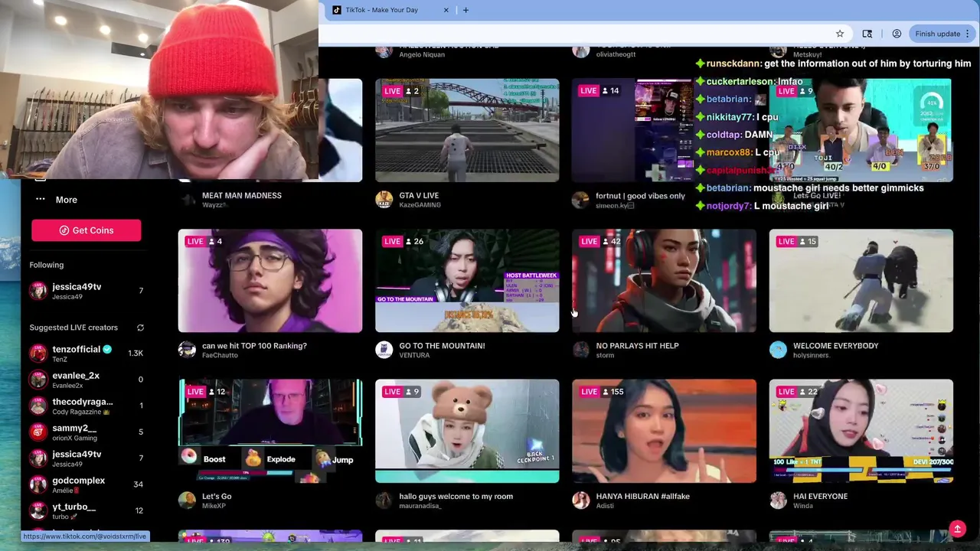Click KazeGAMING profile avatar
The image size is (980, 551).
click(x=384, y=200)
